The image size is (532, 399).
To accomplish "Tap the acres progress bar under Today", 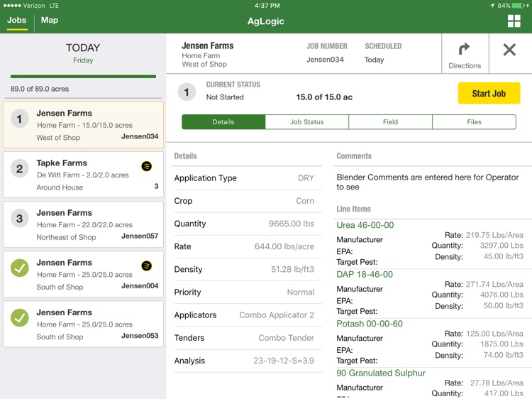I will click(x=83, y=77).
